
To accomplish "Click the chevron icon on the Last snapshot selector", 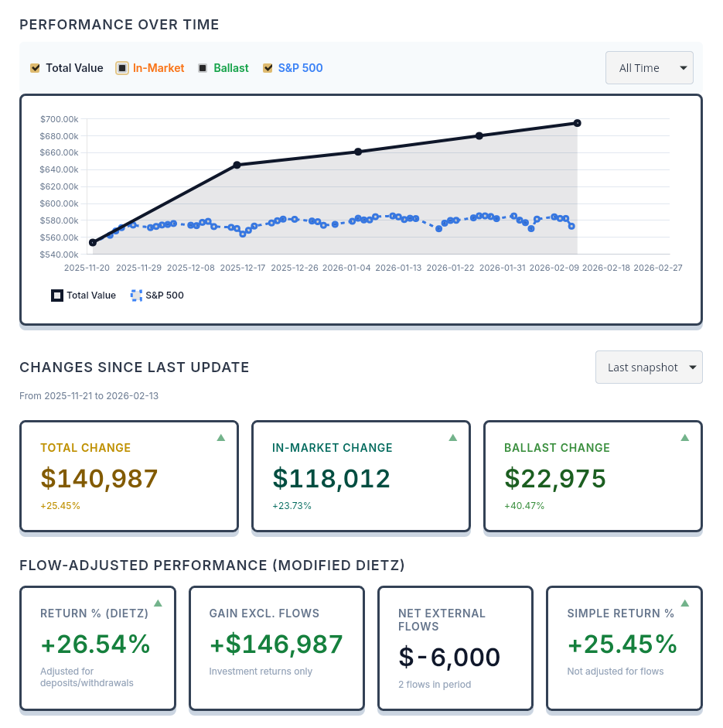I will [691, 367].
